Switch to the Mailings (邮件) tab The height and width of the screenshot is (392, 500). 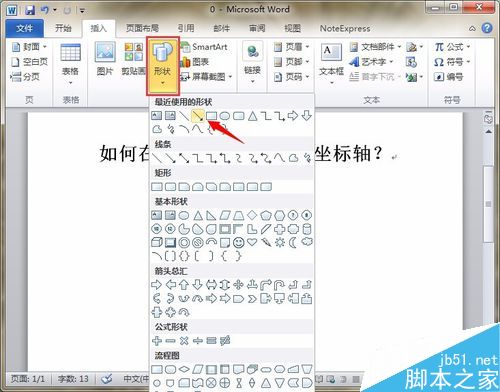click(x=221, y=28)
